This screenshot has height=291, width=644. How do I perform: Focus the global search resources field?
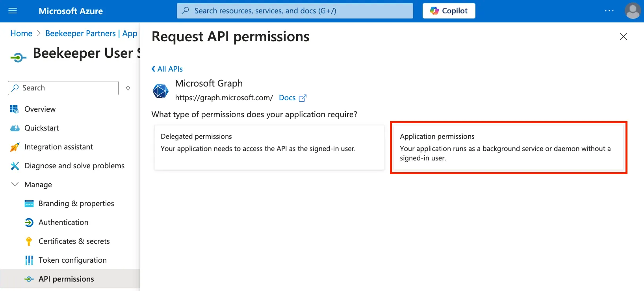point(295,11)
